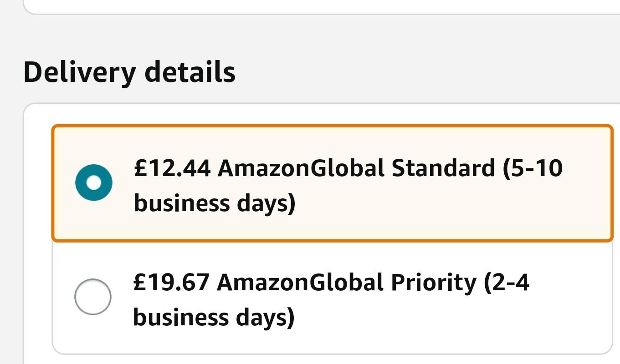Click "AmazonGlobal" in the £19.67 option

click(x=300, y=283)
